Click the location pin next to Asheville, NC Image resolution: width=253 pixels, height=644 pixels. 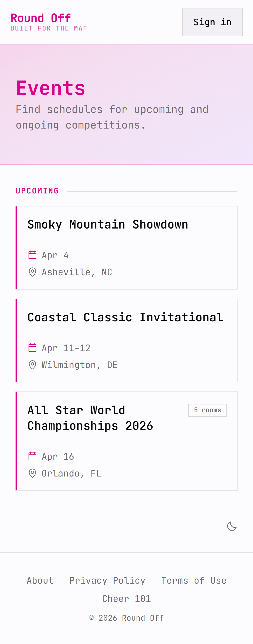32,272
